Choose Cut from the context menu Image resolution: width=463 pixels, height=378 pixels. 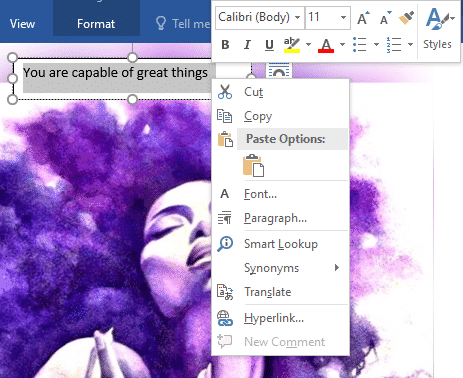280,92
